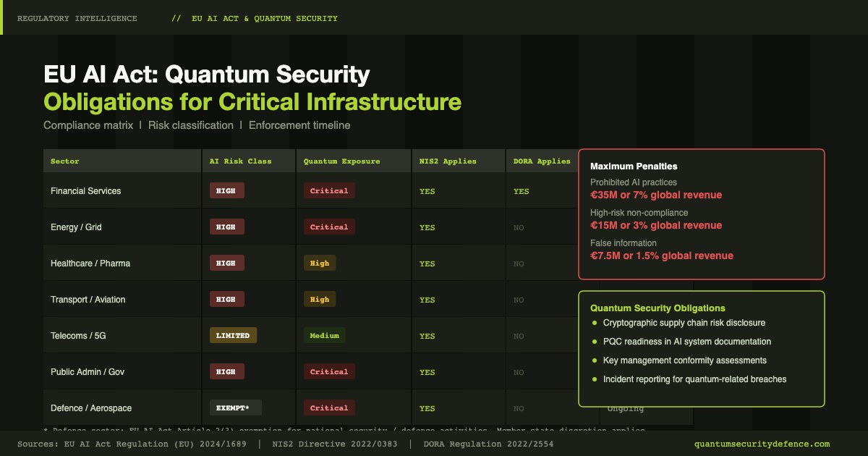The width and height of the screenshot is (868, 456).
Task: Click the Medium badge in Telecoms / 5G row
Action: tap(324, 336)
